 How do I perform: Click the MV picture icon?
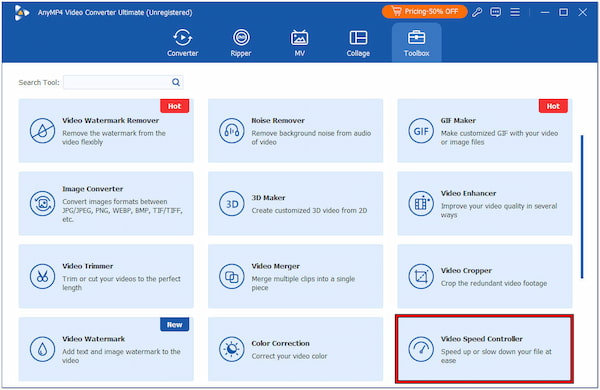click(299, 38)
